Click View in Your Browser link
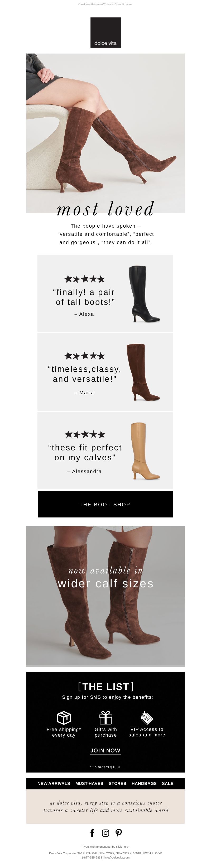Image resolution: width=211 pixels, height=868 pixels. pos(119,4)
